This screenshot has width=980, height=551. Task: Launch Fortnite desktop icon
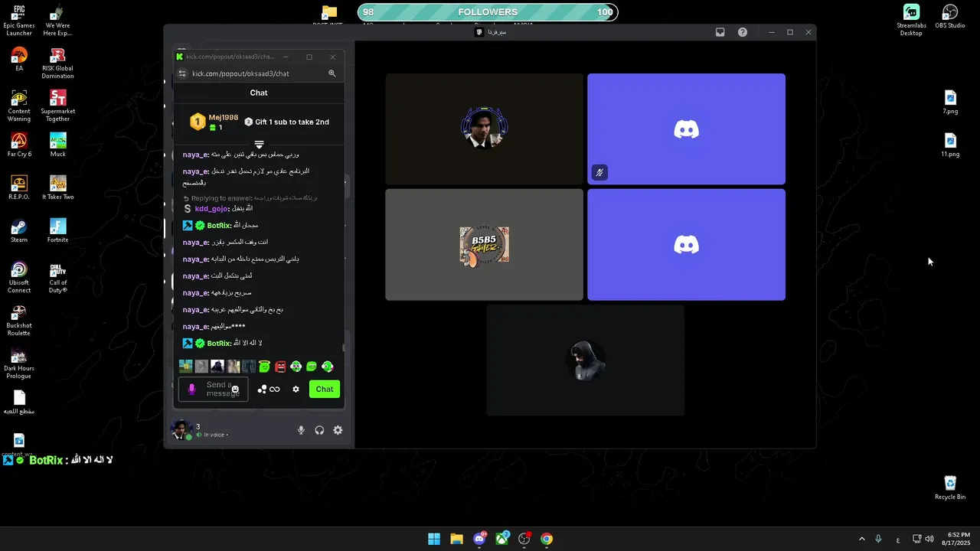tap(57, 230)
